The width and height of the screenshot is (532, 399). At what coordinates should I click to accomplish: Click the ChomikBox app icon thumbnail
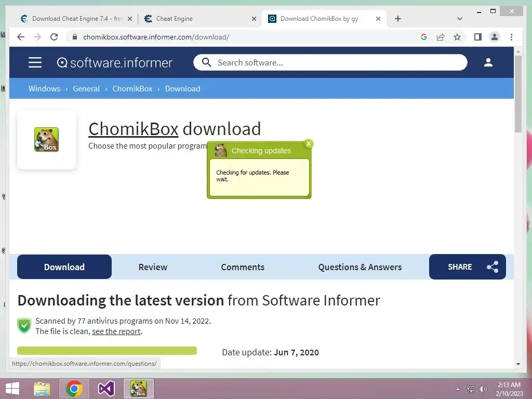(46, 139)
